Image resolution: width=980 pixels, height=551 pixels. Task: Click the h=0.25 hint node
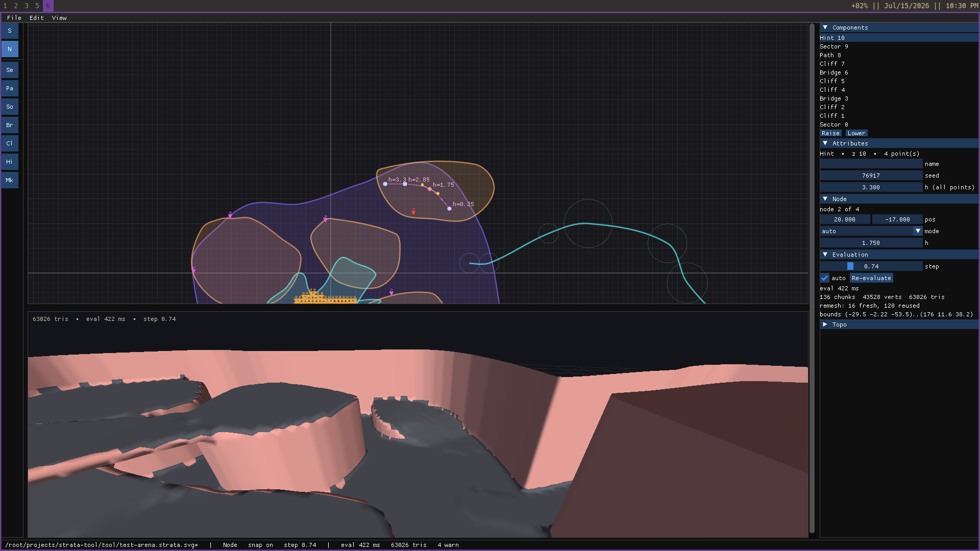coord(449,208)
